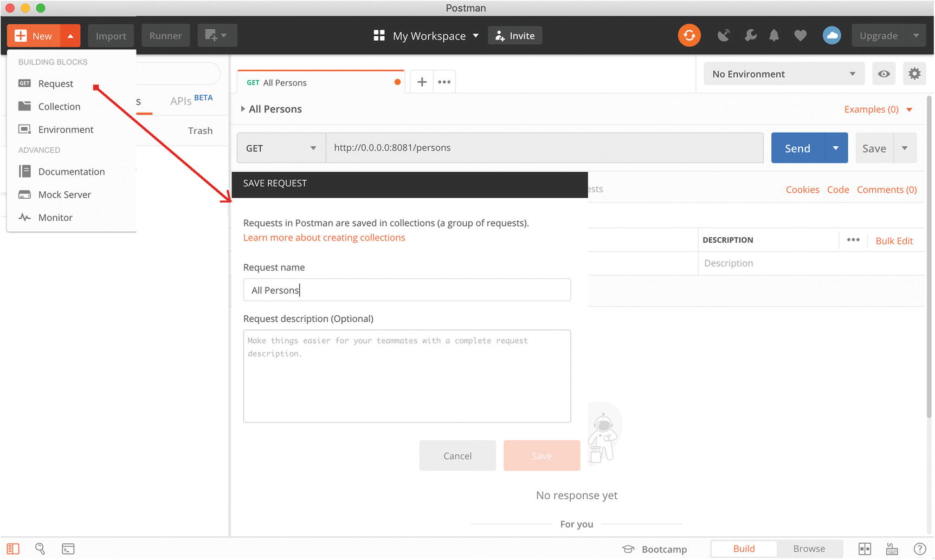Open the Code link
Screen dimensions: 935x560
pyautogui.click(x=838, y=190)
